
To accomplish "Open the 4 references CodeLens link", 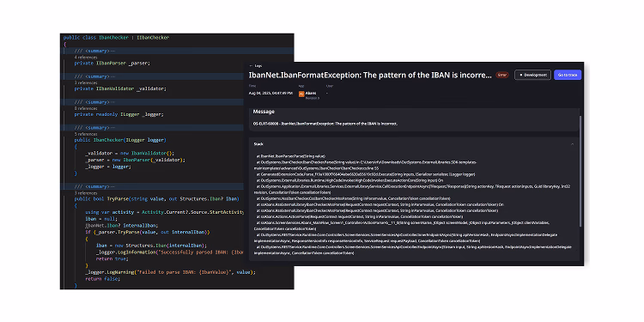I will coord(86,58).
